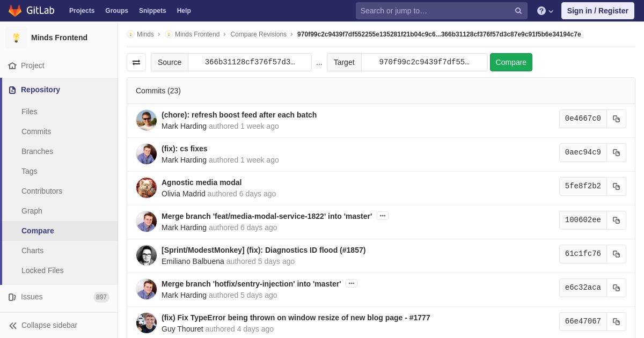Open Charts in sidebar
644x338 pixels.
[32, 251]
